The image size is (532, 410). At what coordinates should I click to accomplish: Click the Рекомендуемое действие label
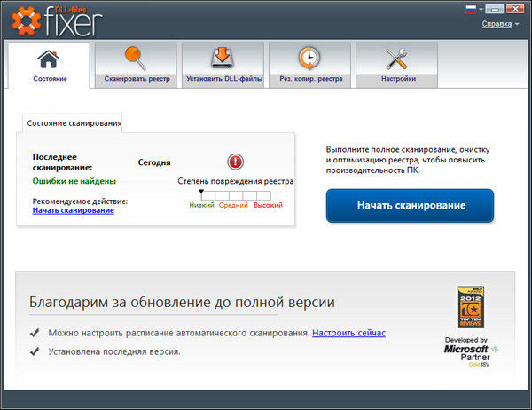tap(80, 201)
